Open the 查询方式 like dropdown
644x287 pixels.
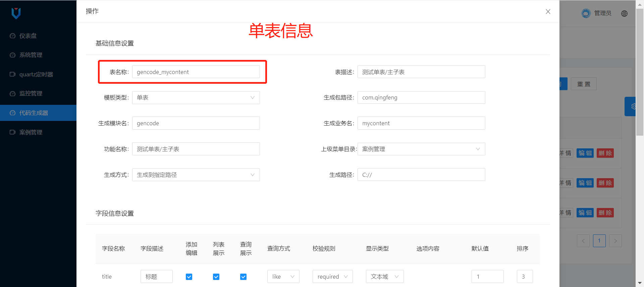click(x=283, y=277)
